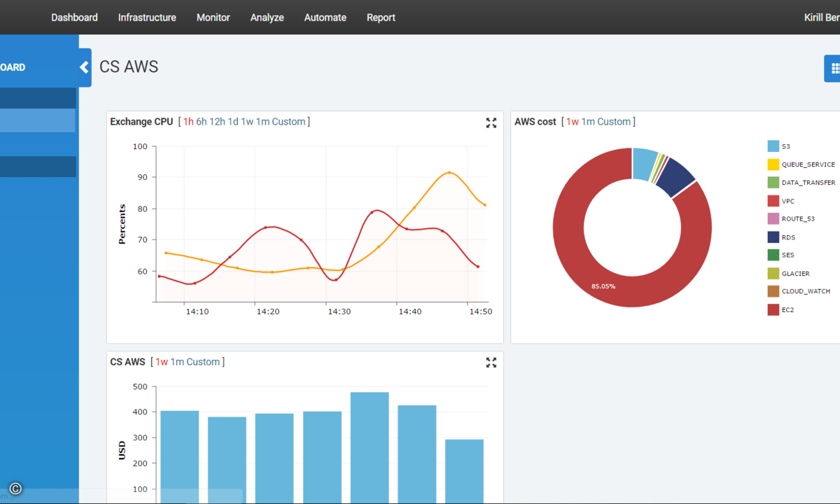This screenshot has height=504, width=840.
Task: Set Exchange CPU range to 12h
Action: point(217,122)
